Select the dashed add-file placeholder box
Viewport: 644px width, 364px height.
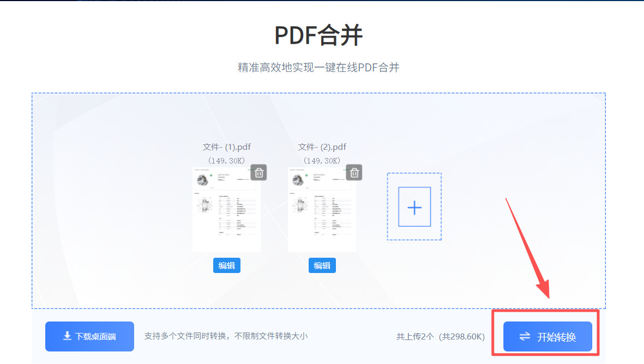pos(414,207)
